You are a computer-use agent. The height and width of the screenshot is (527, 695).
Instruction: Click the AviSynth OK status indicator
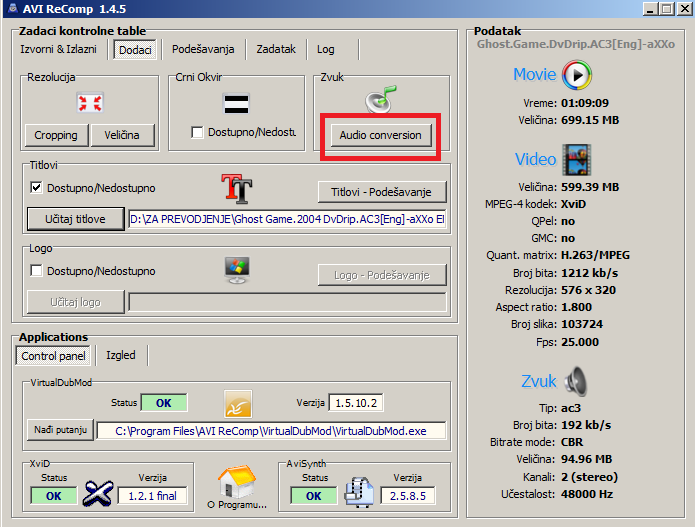pyautogui.click(x=313, y=496)
